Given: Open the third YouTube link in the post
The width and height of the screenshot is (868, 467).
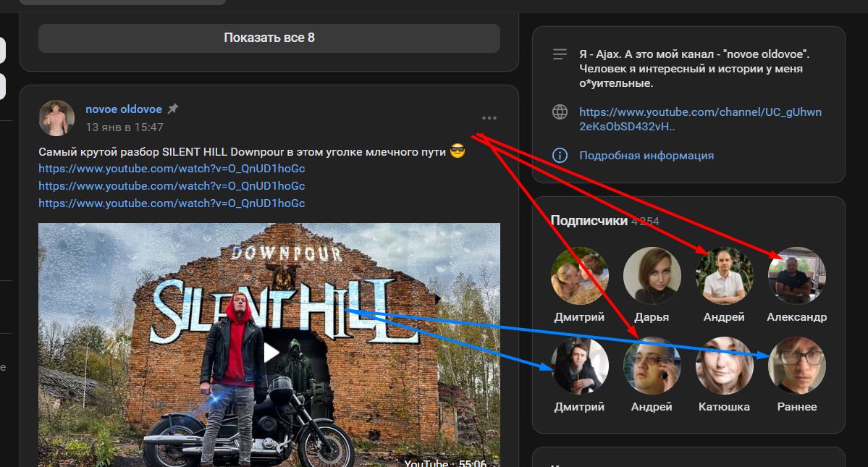Looking at the screenshot, I should click(172, 203).
